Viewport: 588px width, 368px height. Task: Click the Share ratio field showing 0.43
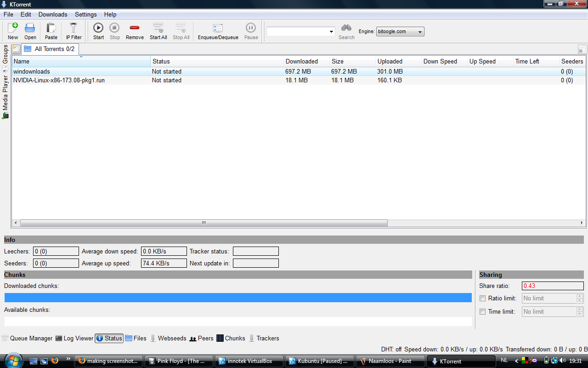pyautogui.click(x=553, y=286)
